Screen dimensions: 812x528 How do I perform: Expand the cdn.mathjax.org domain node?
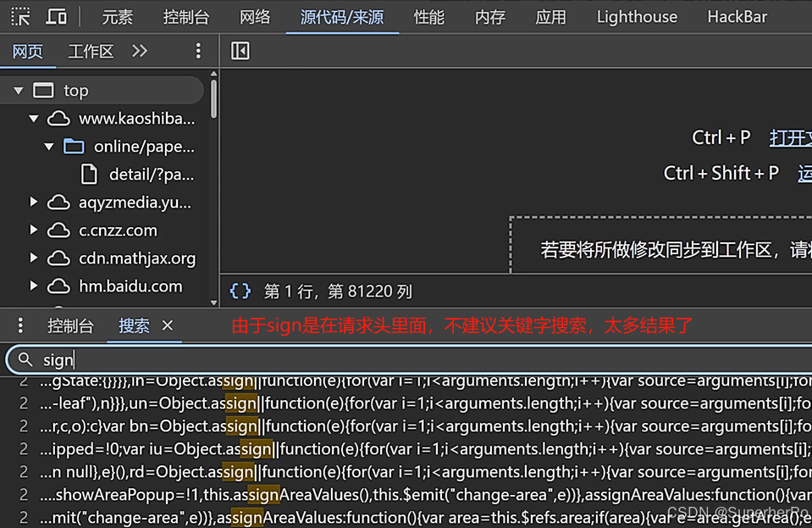(x=34, y=258)
